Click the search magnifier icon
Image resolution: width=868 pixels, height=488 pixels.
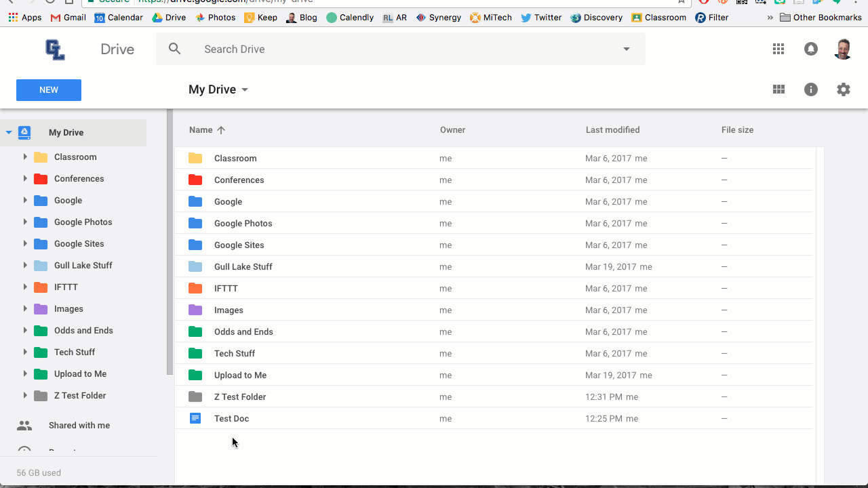(175, 49)
